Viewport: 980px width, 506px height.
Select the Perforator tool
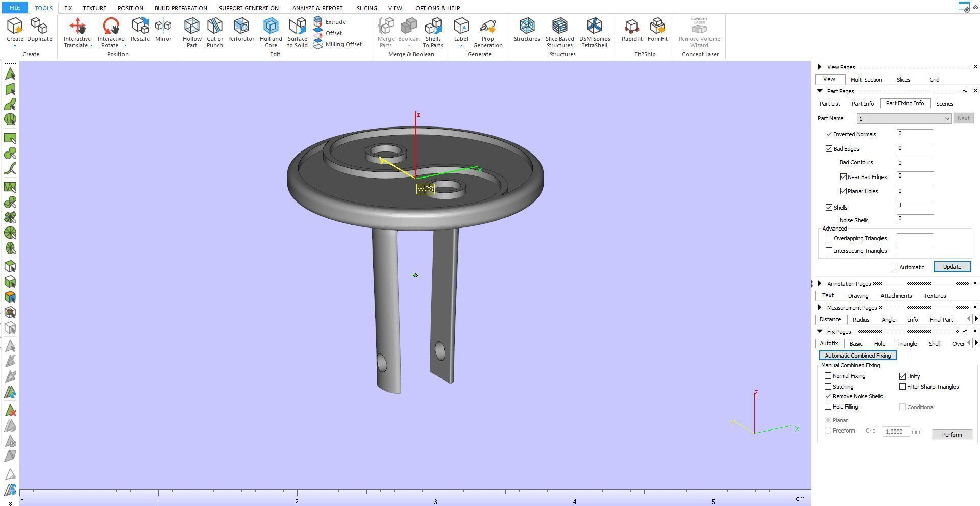coord(241,30)
